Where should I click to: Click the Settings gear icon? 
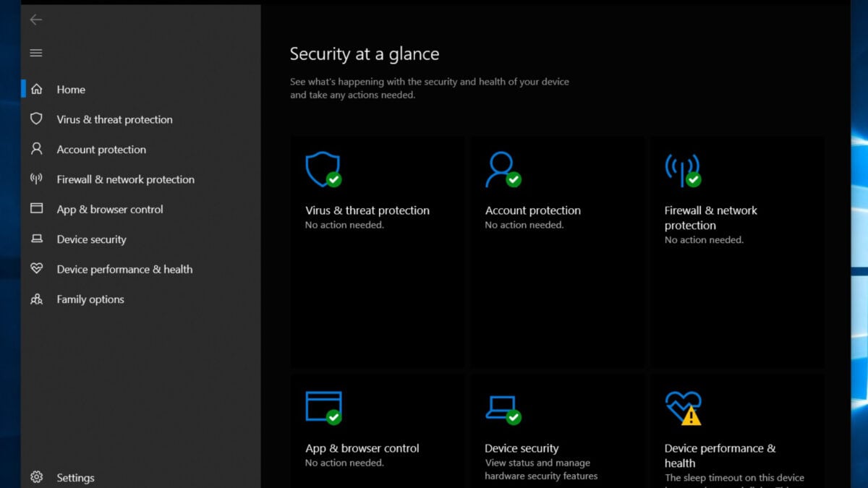pos(36,477)
